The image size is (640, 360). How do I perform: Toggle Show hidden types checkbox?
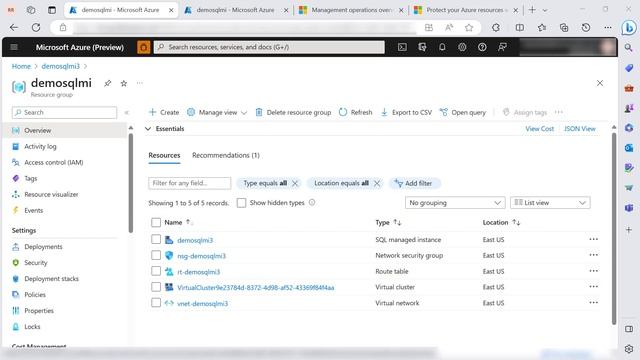241,203
